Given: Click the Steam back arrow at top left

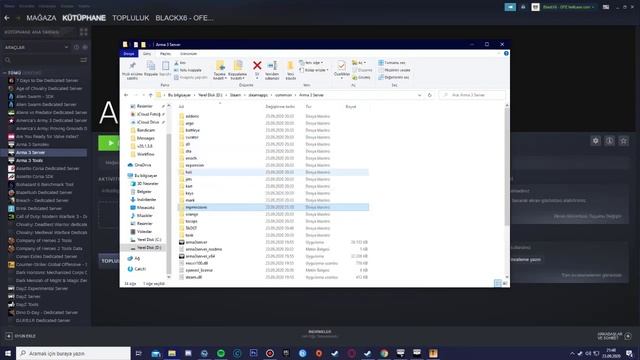Looking at the screenshot, I should (x=7, y=18).
